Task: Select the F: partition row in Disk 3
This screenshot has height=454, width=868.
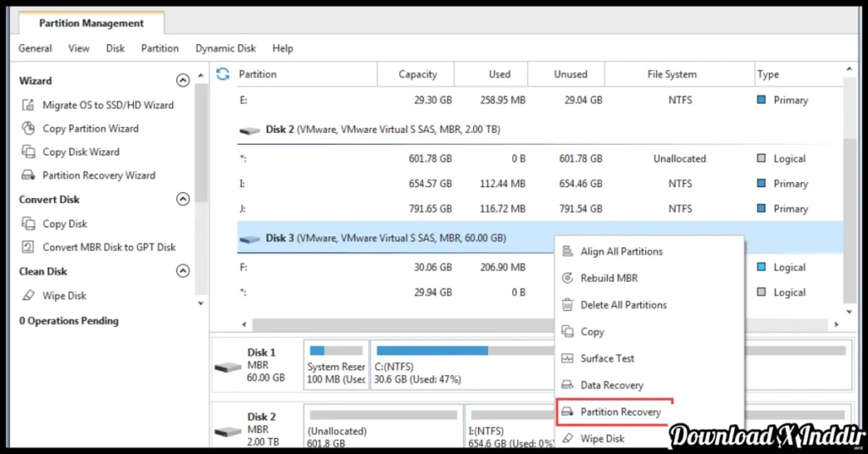Action: 540,267
